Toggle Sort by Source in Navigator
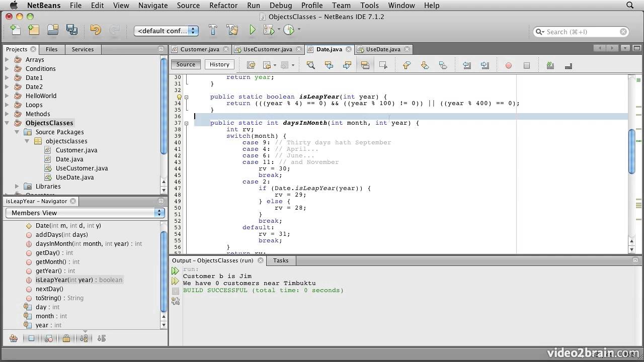Screen dimensions: 644x362 (102, 338)
